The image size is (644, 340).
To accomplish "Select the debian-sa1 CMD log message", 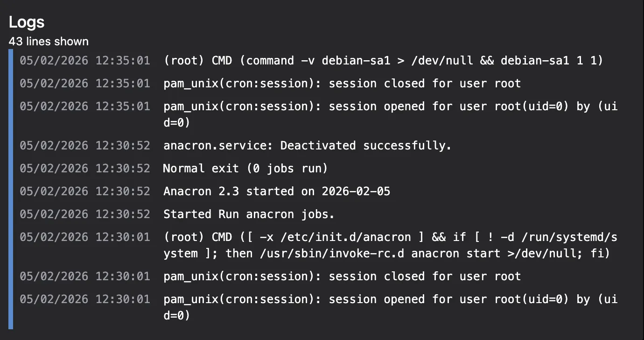I will [x=383, y=60].
